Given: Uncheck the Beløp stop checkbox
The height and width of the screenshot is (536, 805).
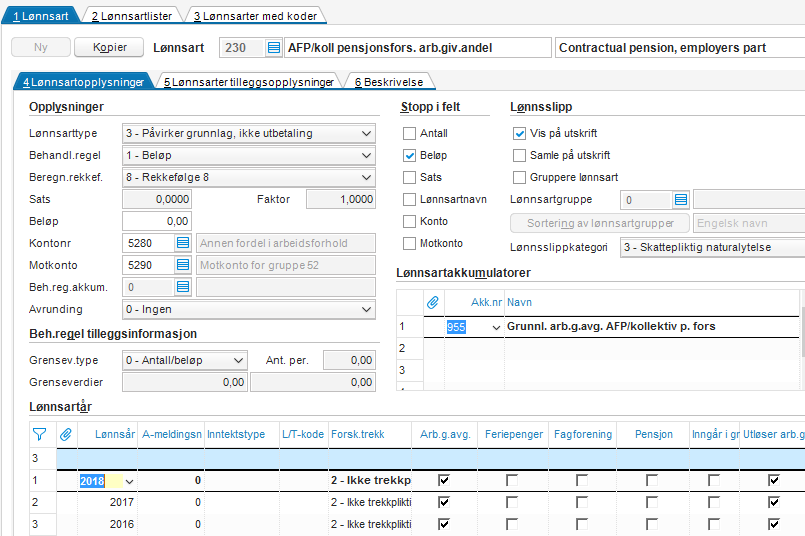Looking at the screenshot, I should click(x=409, y=156).
